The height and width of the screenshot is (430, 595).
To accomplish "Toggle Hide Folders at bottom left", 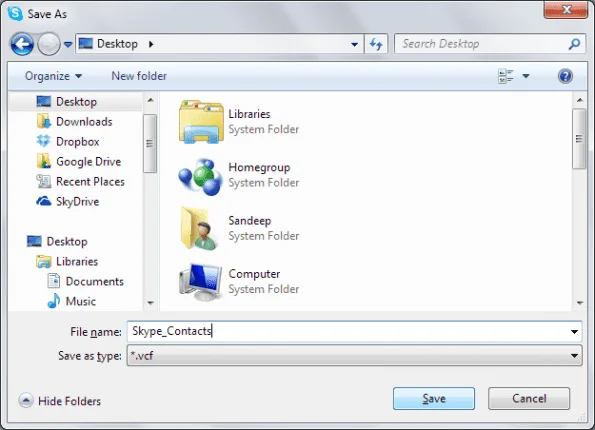I will [60, 401].
